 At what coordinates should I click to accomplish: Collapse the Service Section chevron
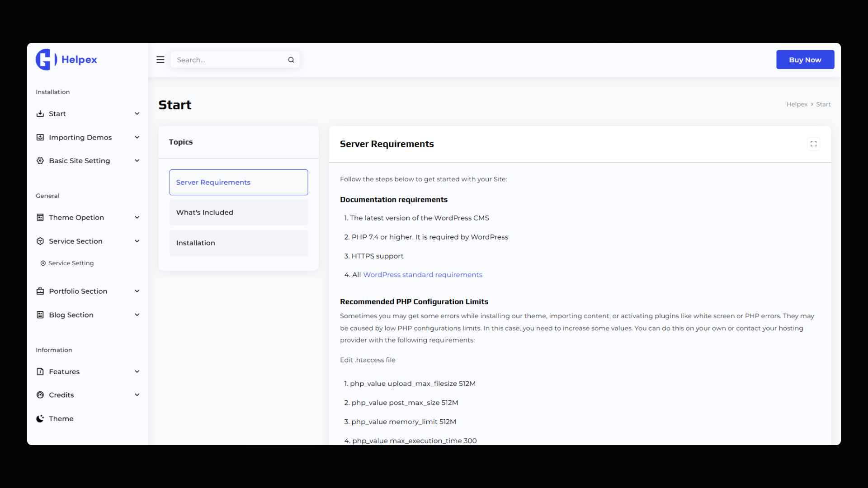click(x=137, y=241)
